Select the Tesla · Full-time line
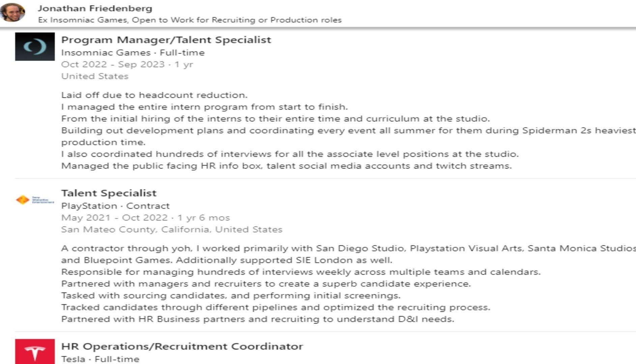The height and width of the screenshot is (364, 636). (100, 359)
